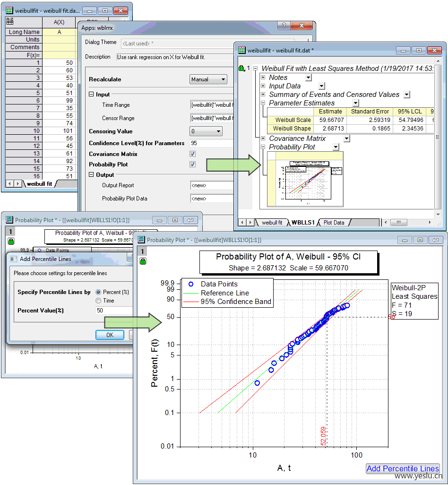Collapse the Probability Plot section in report

[x=263, y=147]
